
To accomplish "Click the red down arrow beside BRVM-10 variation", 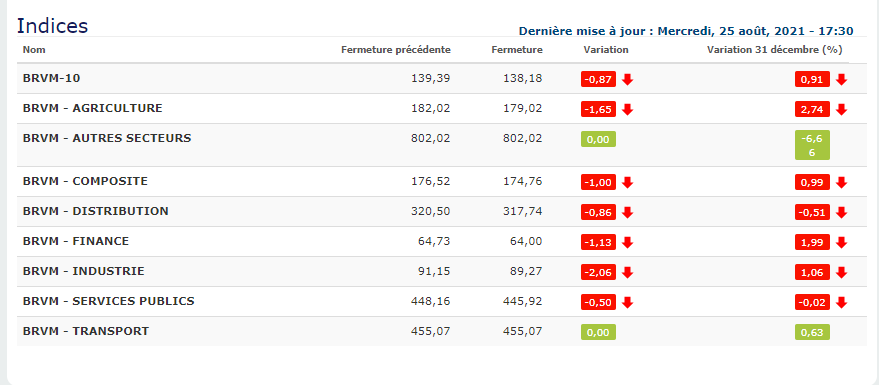I will pos(627,80).
